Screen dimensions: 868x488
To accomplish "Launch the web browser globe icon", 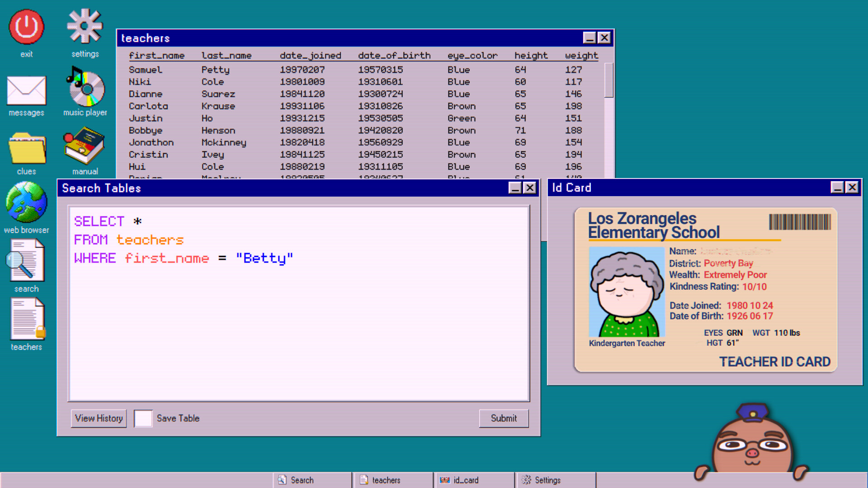I will 27,202.
